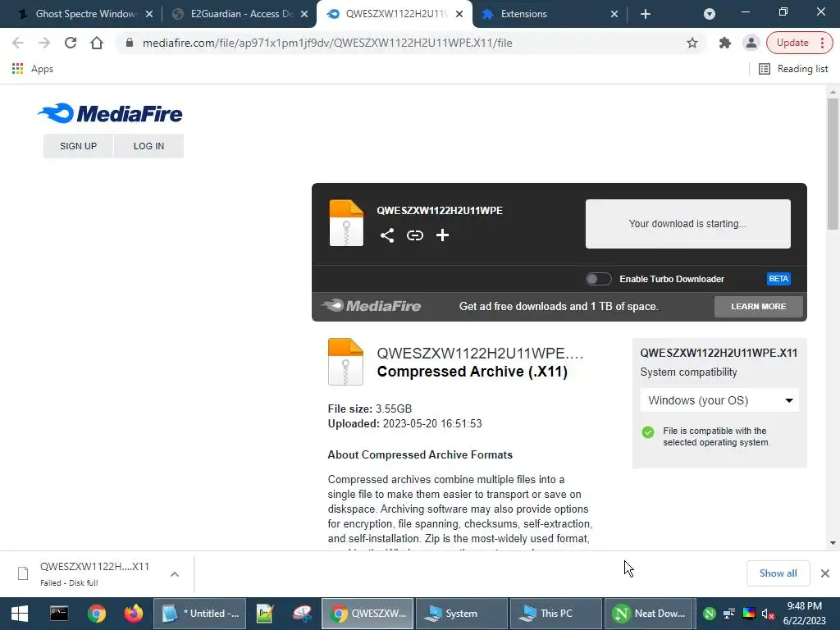Viewport: 840px width, 630px height.
Task: Click the network tray icon
Action: point(729,614)
